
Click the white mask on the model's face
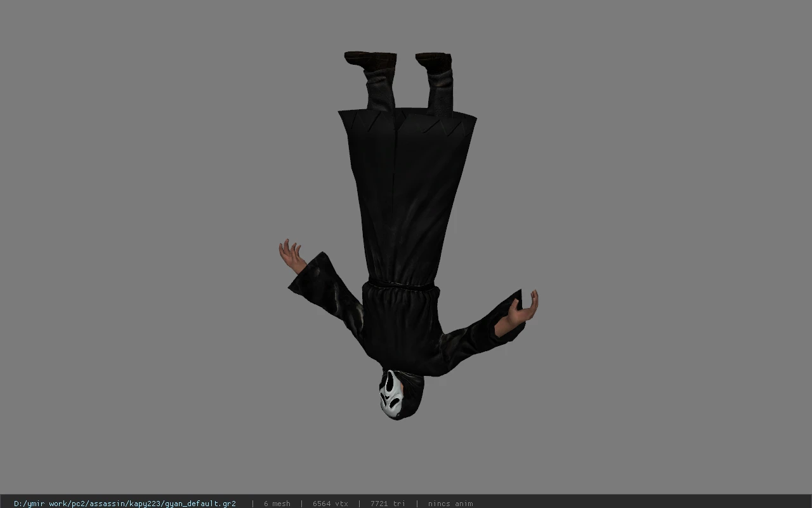point(391,394)
